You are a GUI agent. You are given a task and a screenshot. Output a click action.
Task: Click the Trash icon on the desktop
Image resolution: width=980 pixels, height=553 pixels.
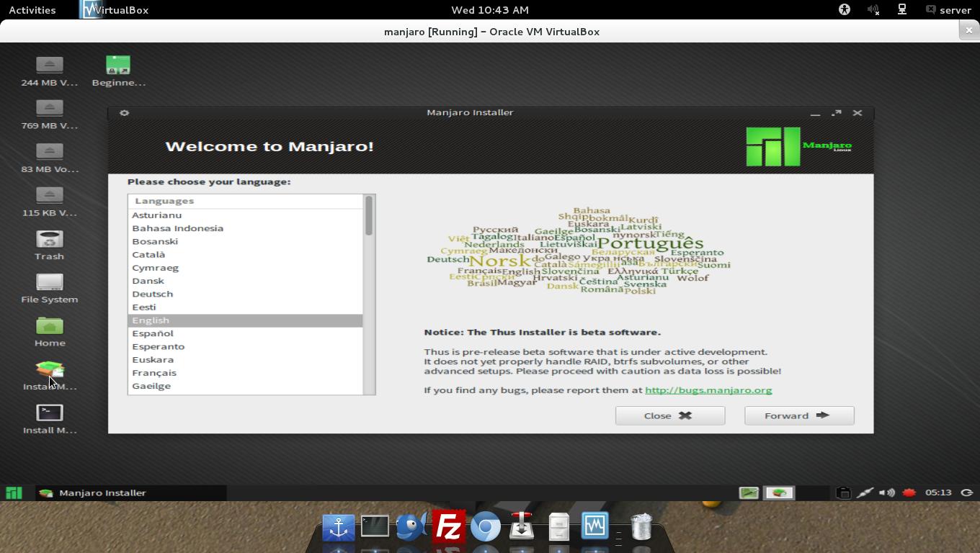49,246
